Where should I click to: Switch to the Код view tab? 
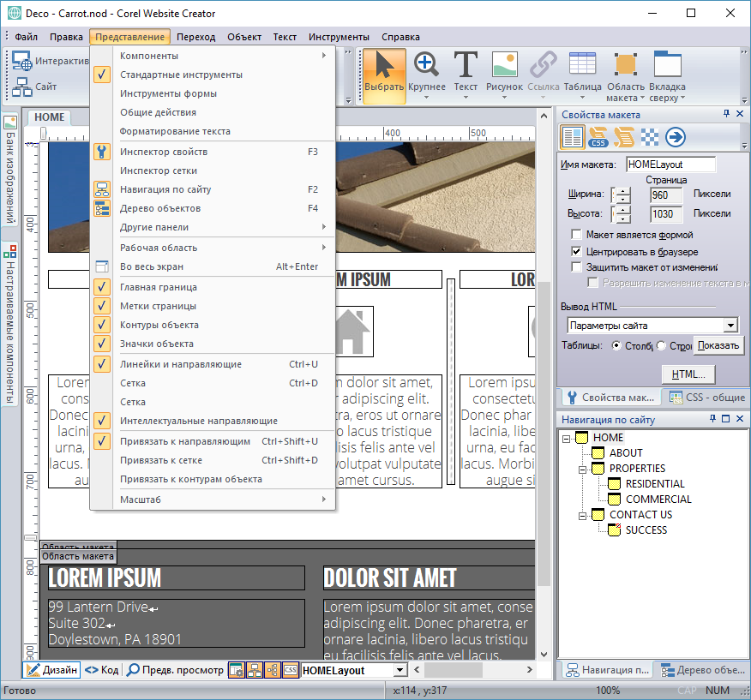[102, 670]
